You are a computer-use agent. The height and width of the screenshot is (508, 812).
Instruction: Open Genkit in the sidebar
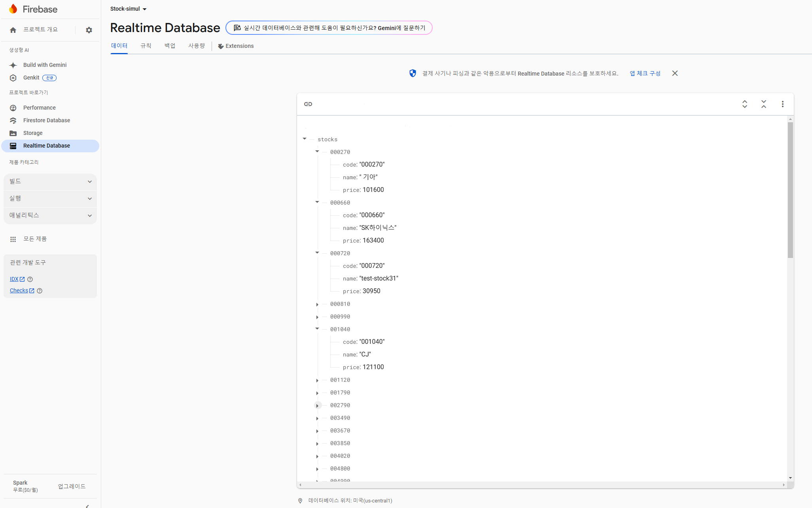[31, 78]
